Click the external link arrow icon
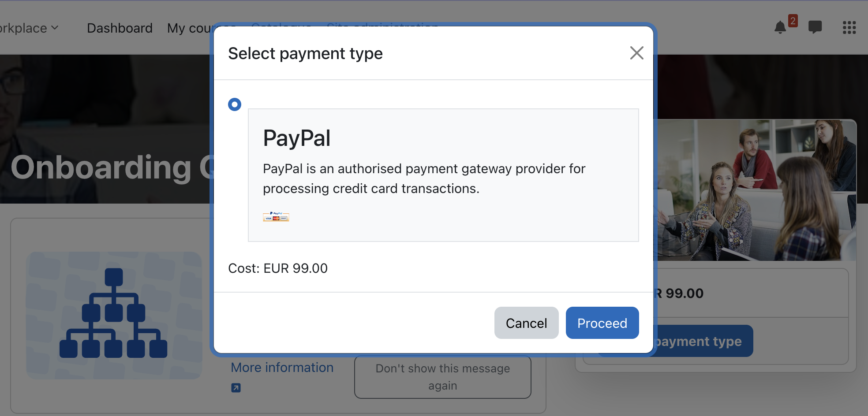The image size is (868, 416). tap(236, 388)
